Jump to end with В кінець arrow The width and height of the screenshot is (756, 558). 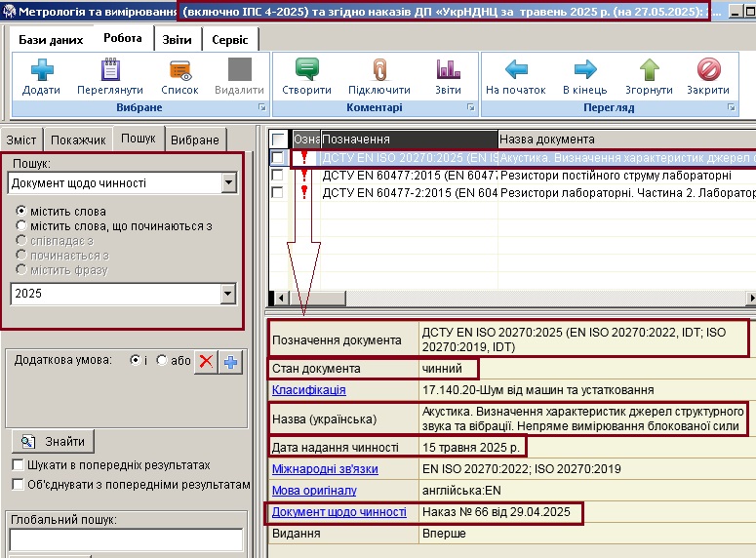point(584,70)
